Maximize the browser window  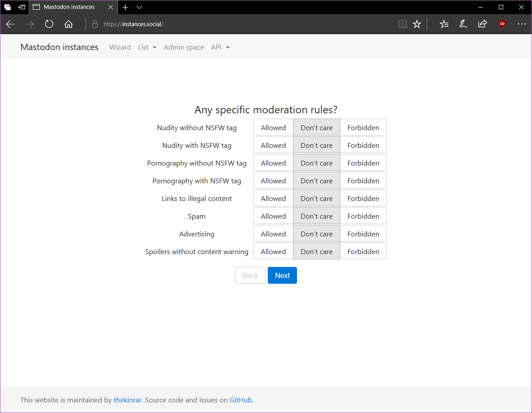pos(501,7)
